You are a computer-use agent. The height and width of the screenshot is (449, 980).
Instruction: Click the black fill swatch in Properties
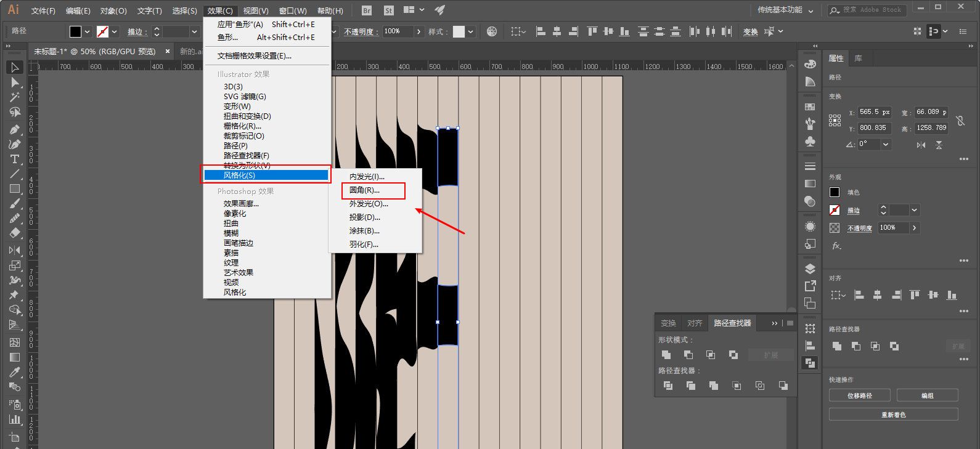[835, 192]
